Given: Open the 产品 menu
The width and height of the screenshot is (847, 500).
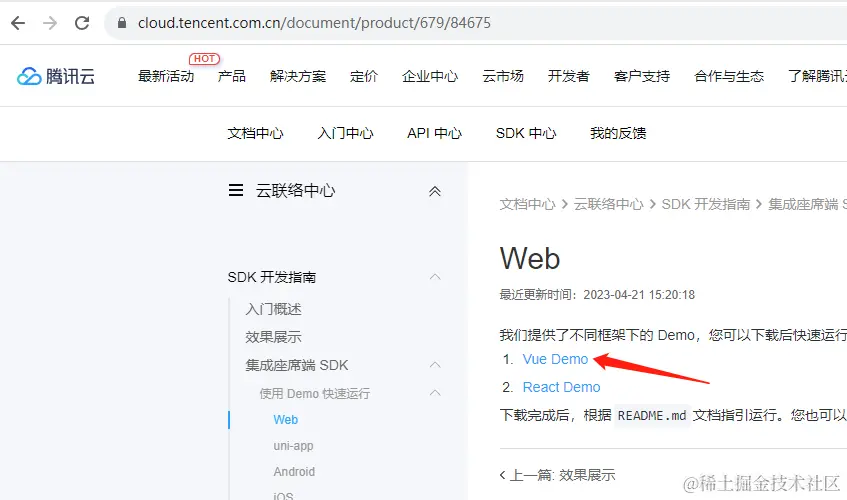Looking at the screenshot, I should click(x=232, y=76).
